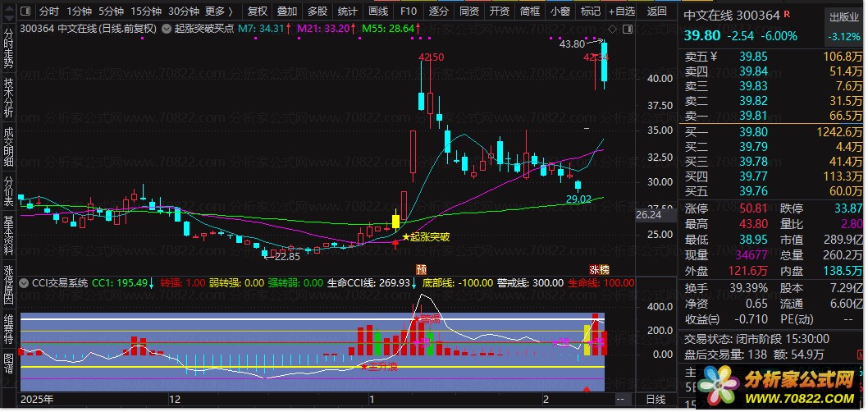The width and height of the screenshot is (868, 412).
Task: Toggle the panel layout icon left of 分时
Action: [x=26, y=11]
